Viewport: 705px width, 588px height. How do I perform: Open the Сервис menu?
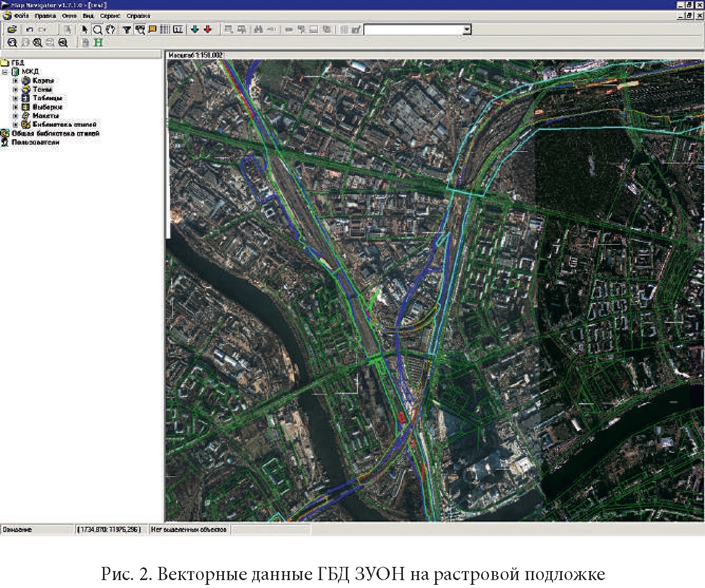[110, 16]
